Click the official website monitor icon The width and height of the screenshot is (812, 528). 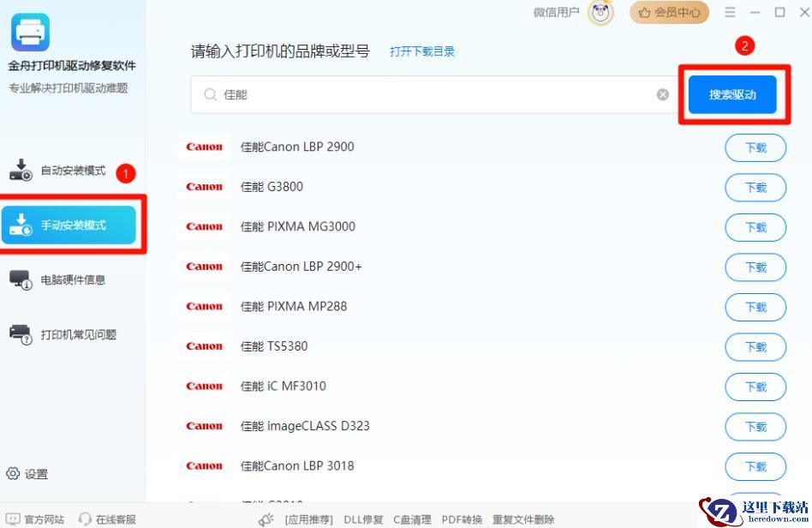point(13,519)
